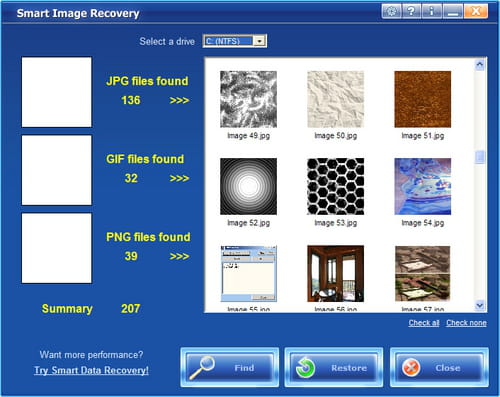Select Image 51.jpg brown texture thumbnail
Viewport: 500px width, 397px height.
pyautogui.click(x=423, y=99)
